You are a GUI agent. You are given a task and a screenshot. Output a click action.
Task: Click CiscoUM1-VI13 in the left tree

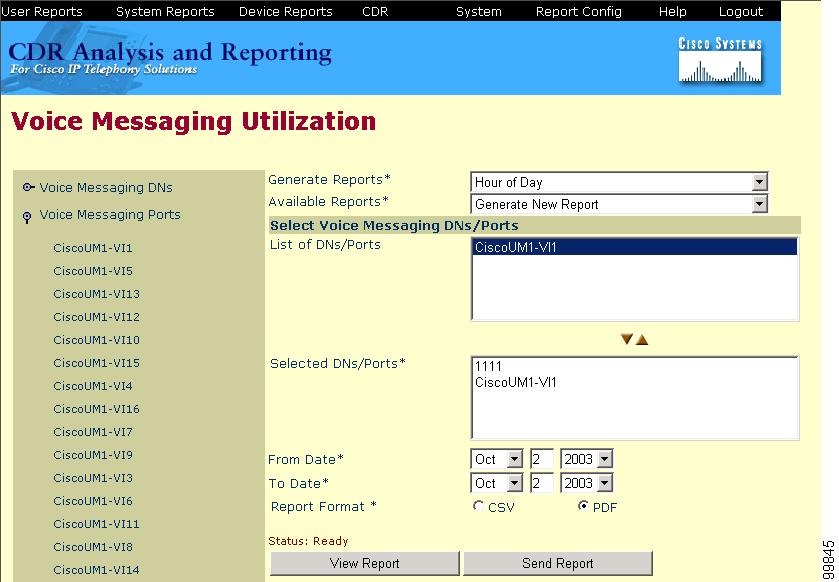click(x=96, y=294)
